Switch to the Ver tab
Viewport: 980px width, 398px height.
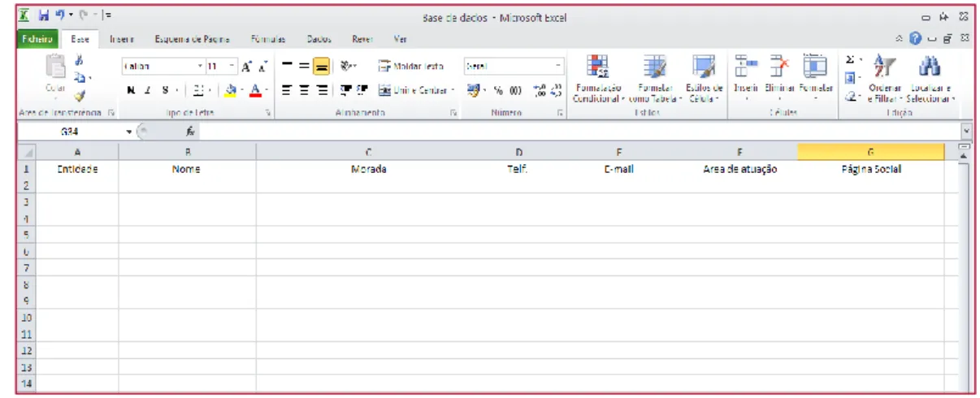400,39
